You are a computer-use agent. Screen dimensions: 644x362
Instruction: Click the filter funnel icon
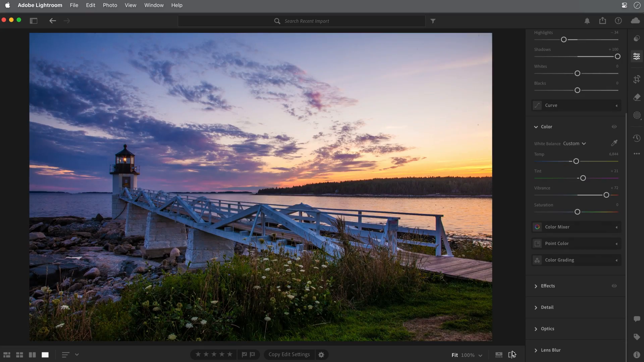pyautogui.click(x=433, y=21)
